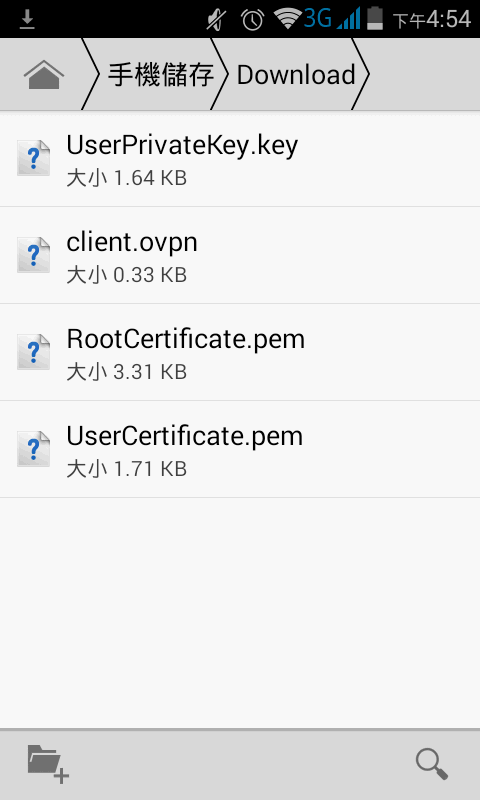Tap the muted sound status icon

point(217,20)
